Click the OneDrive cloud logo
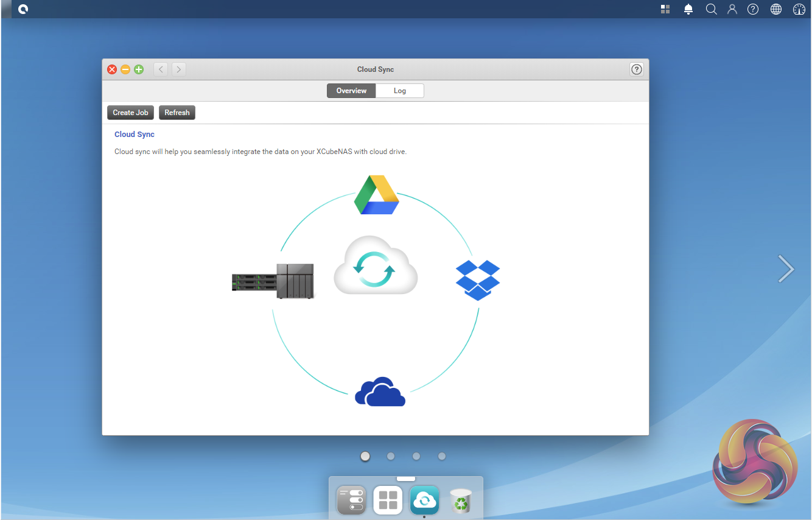 click(x=380, y=392)
